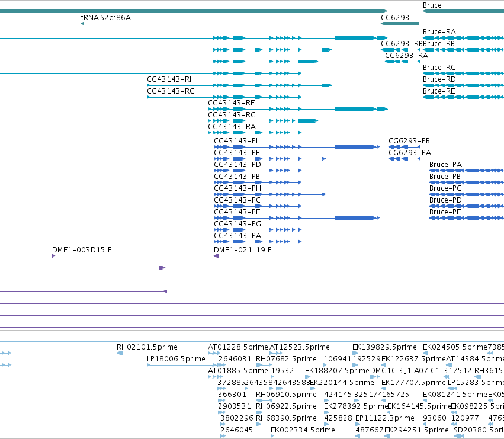Select the AT12523.5prime EST label

tap(300, 347)
